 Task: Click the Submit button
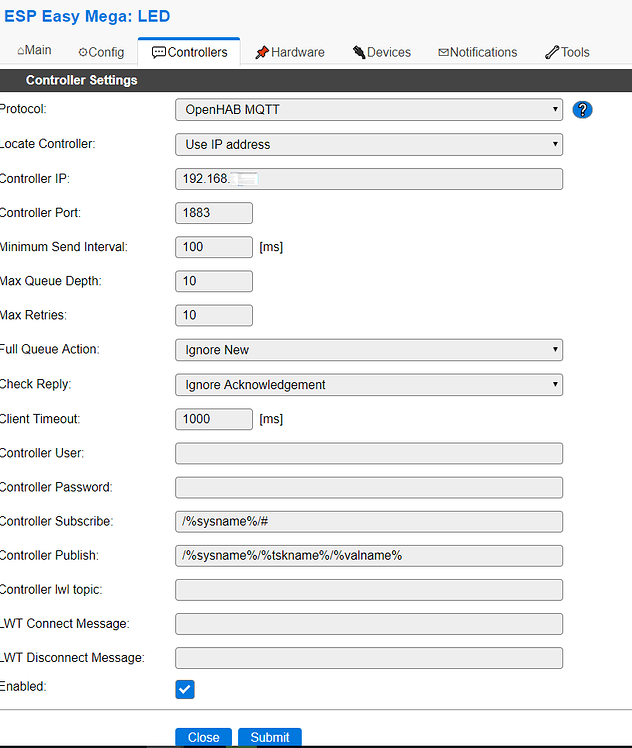coord(269,737)
